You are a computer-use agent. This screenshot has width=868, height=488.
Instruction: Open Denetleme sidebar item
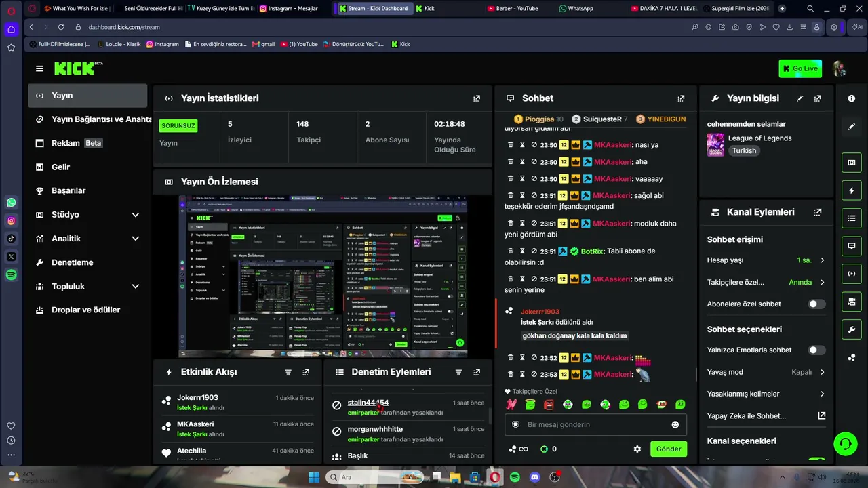point(87,262)
